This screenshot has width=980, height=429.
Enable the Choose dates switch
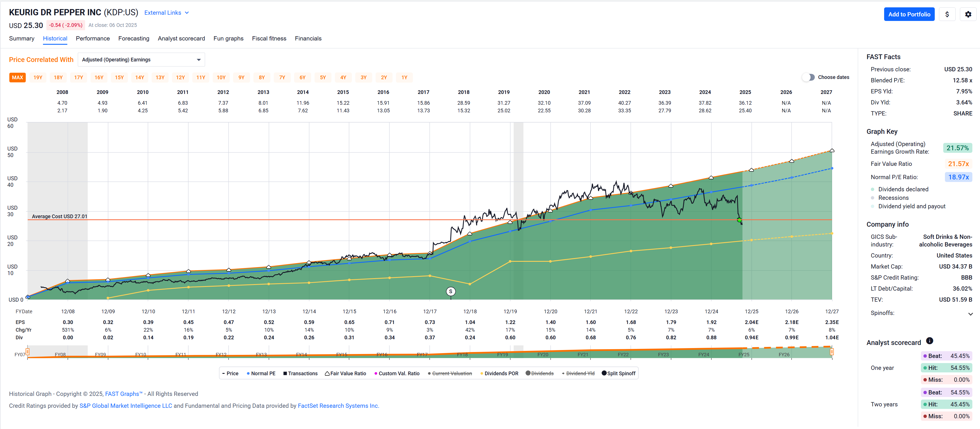coord(809,77)
